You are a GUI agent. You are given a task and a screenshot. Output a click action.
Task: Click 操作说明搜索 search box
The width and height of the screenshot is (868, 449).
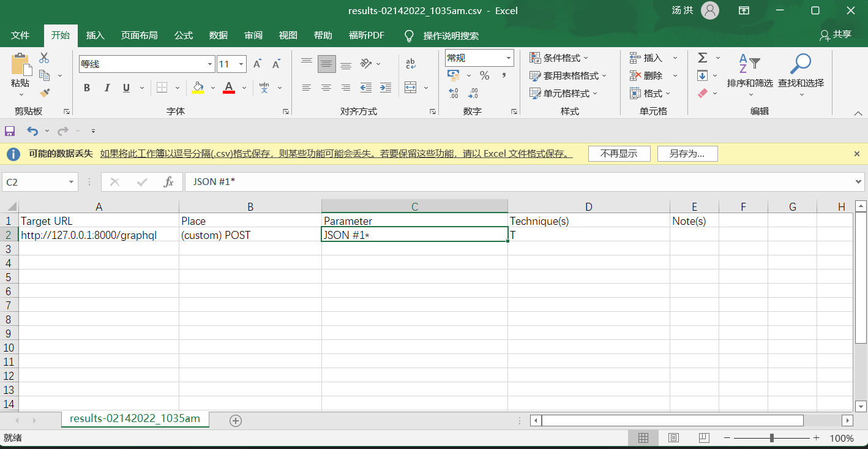click(451, 36)
